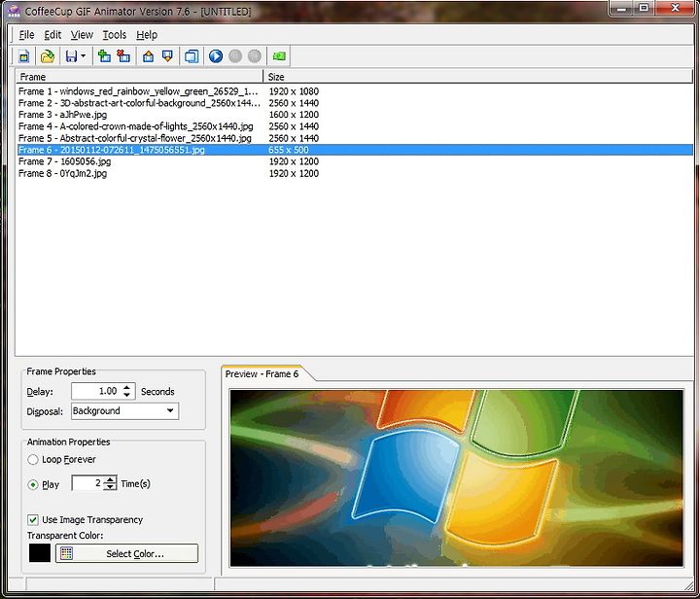Click the Size column header
The width and height of the screenshot is (700, 599).
(478, 77)
